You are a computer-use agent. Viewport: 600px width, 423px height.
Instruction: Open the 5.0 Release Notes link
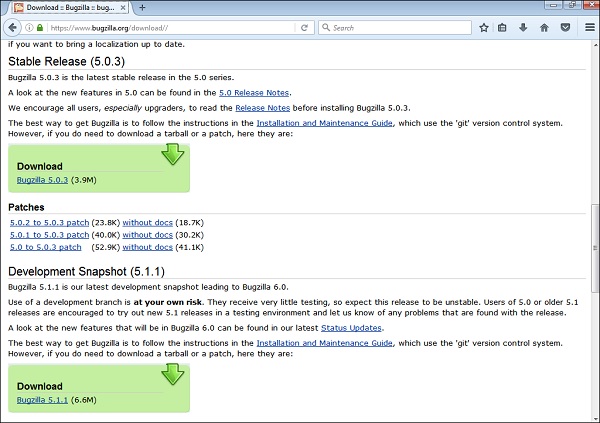tap(254, 93)
